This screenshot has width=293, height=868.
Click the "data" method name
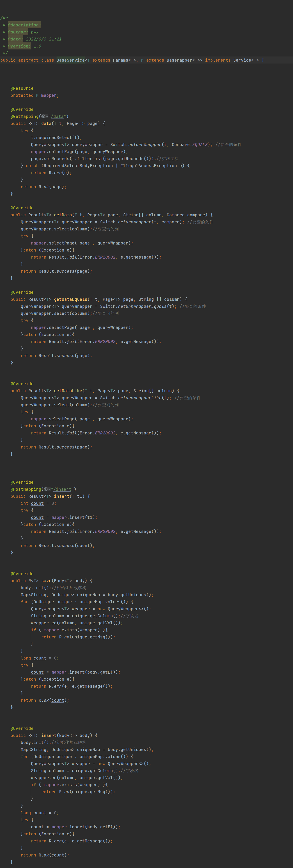46,124
